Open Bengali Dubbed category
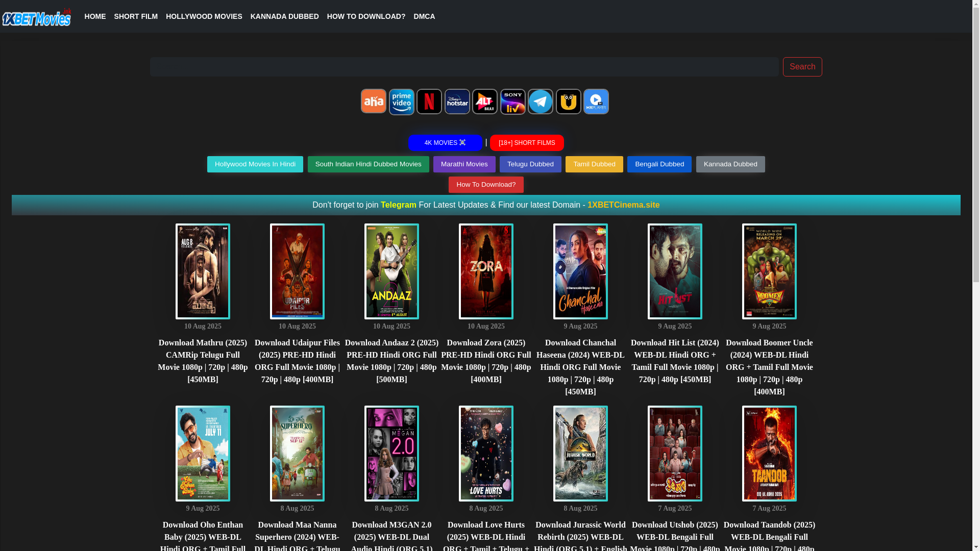The image size is (980, 551). pos(659,164)
